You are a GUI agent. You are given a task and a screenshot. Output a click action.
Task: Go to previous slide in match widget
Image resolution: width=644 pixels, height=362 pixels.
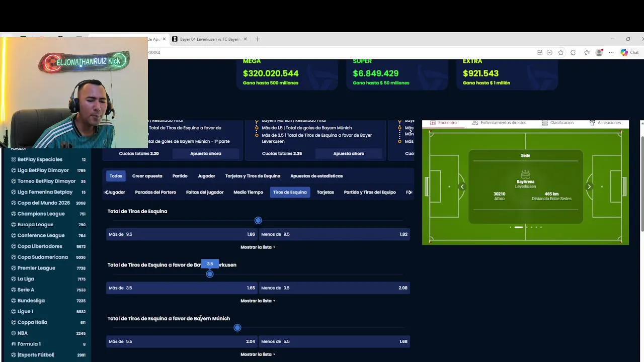pos(462,187)
